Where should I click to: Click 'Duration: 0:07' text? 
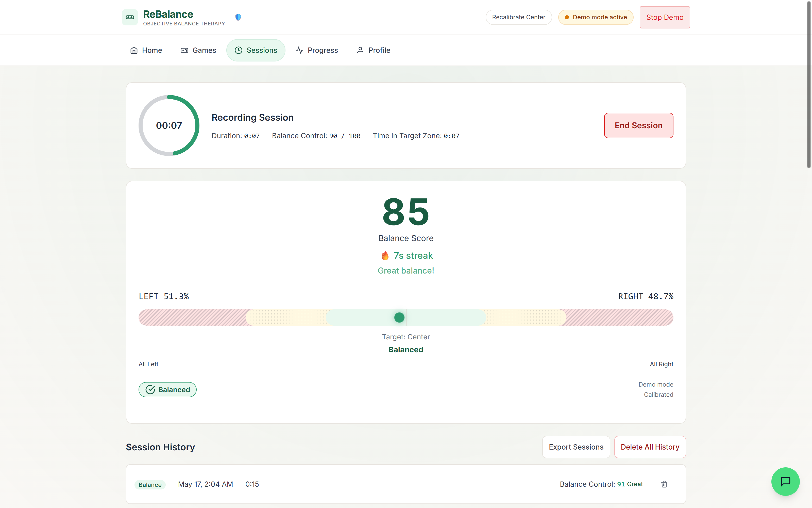[x=235, y=136]
